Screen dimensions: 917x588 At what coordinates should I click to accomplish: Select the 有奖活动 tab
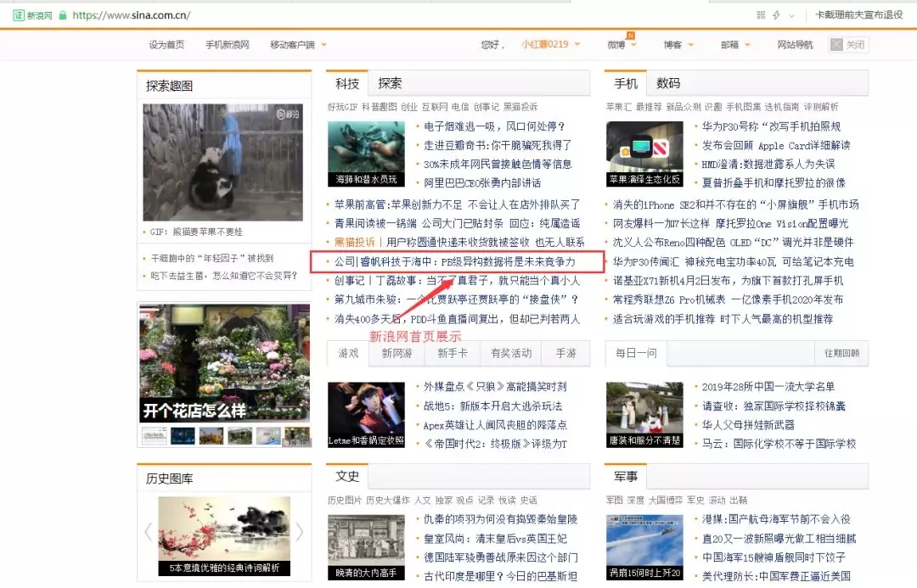[x=510, y=353]
